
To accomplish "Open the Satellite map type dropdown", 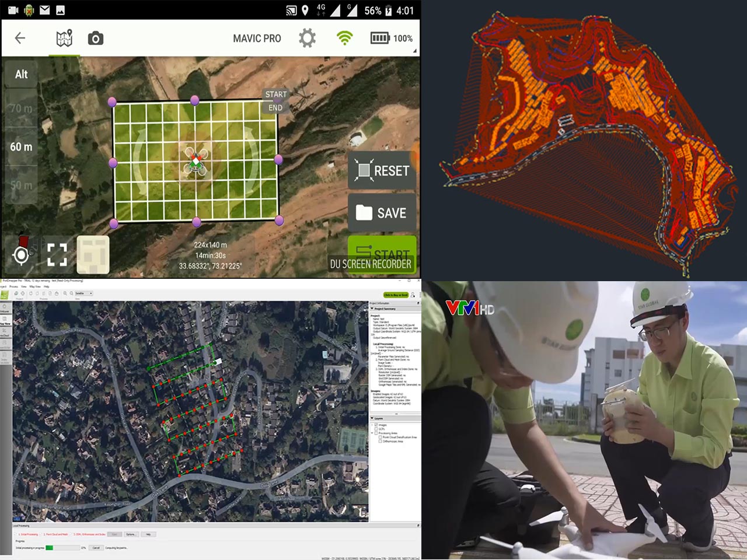I will pos(83,293).
